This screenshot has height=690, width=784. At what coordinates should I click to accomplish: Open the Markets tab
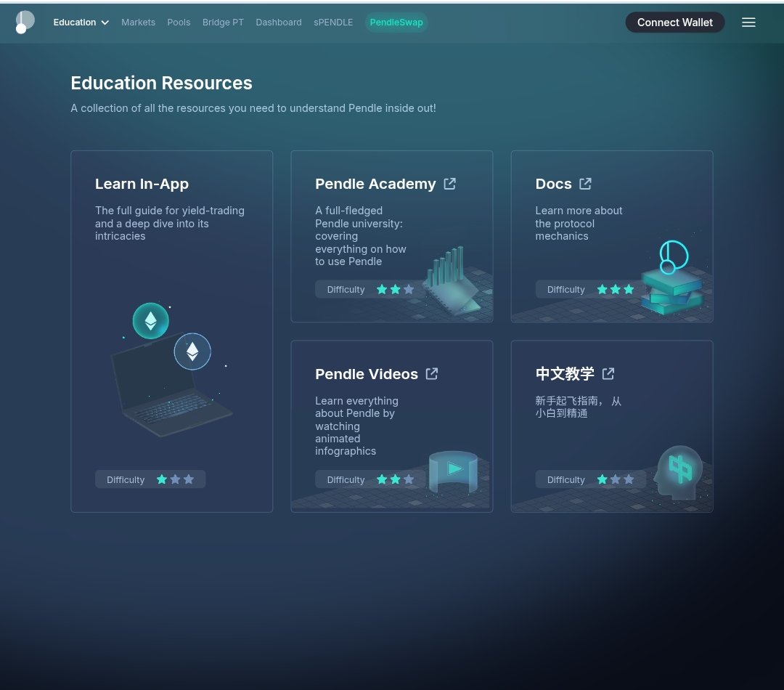138,23
